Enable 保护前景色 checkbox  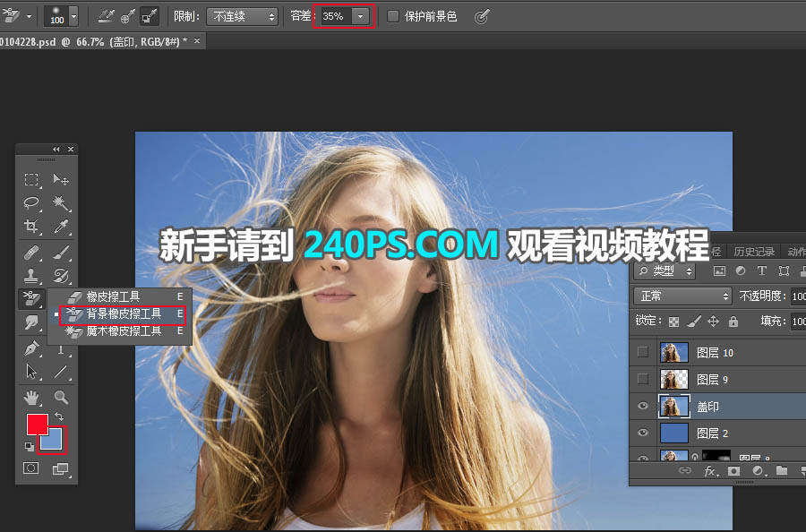coord(393,16)
